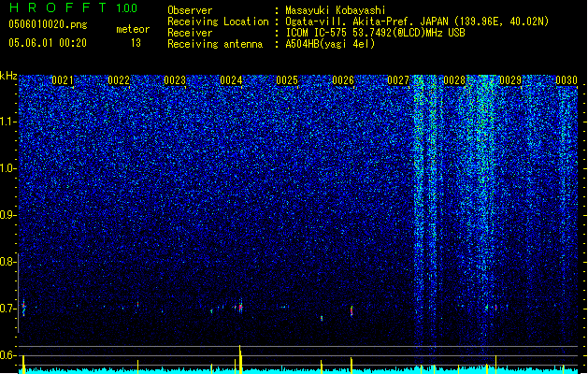588x374 pixels.
Task: Click the meteor count 13
Action: [x=136, y=43]
